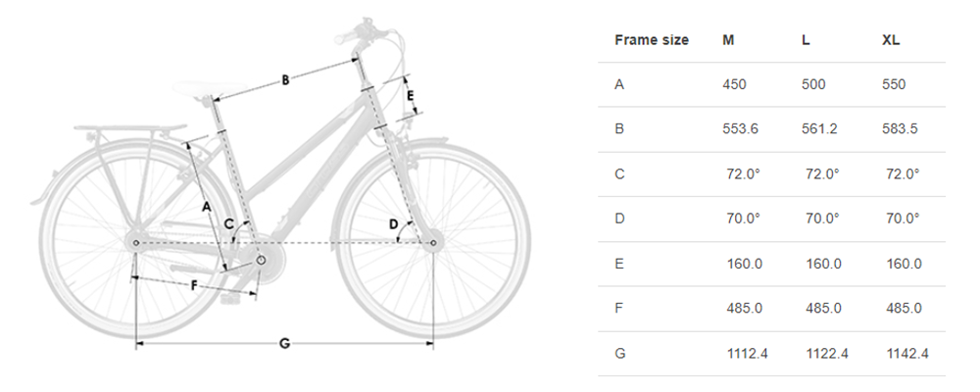Screen dimensions: 980x392
Task: Select row label 'F' in the table
Action: coord(618,309)
